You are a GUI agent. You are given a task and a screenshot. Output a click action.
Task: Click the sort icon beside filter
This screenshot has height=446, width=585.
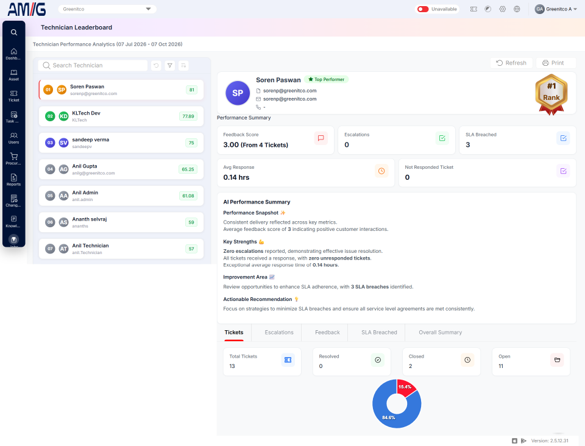coord(184,66)
